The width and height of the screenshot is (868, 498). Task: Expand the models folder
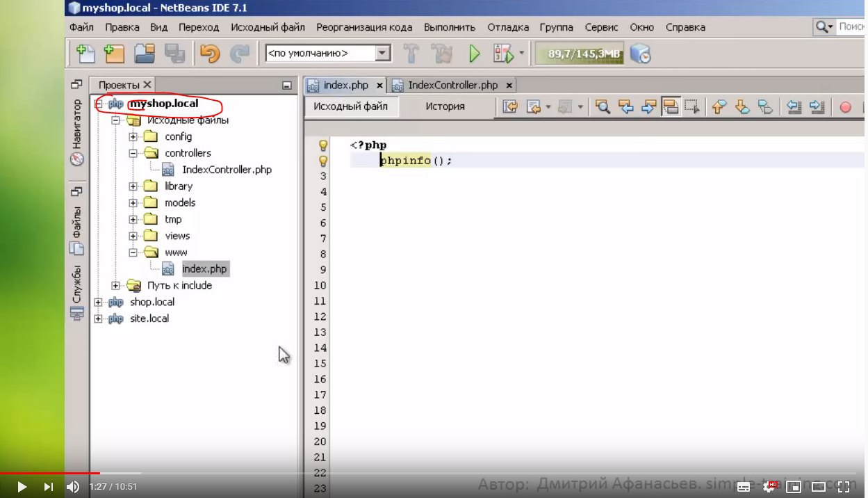pyautogui.click(x=133, y=203)
